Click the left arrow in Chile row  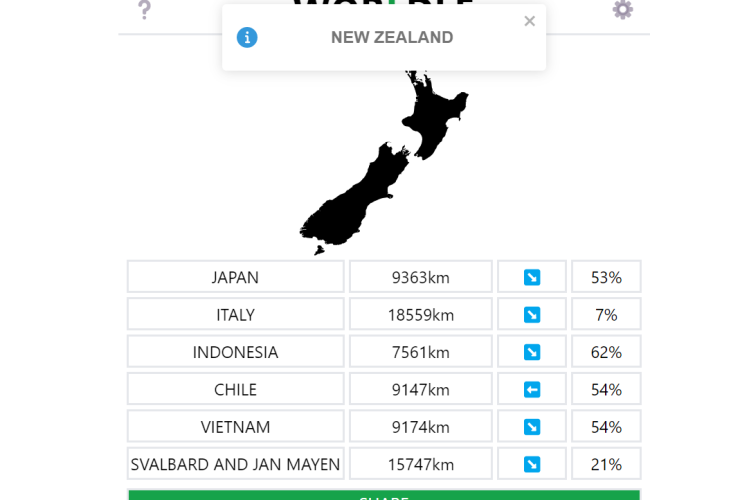[532, 390]
